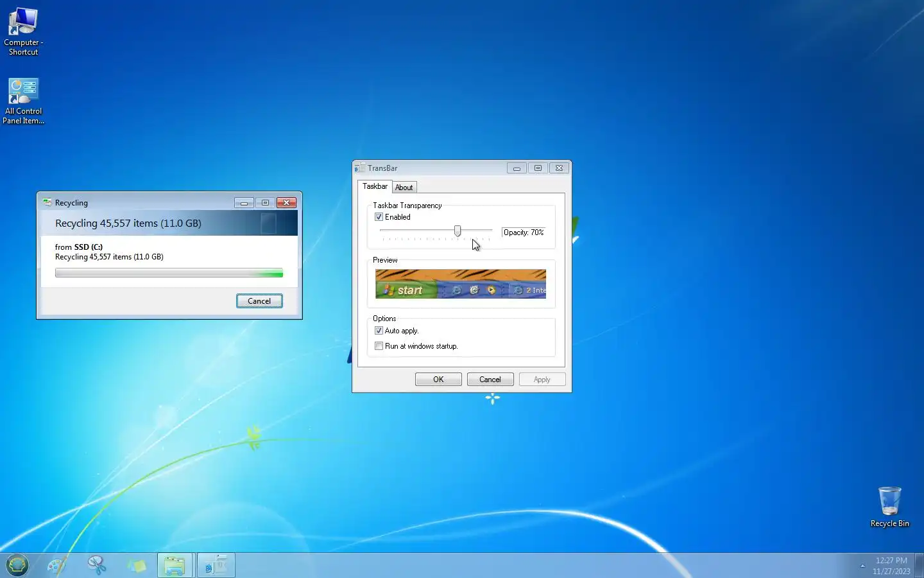
Task: Switch to TransBar taskbar button
Action: point(216,565)
